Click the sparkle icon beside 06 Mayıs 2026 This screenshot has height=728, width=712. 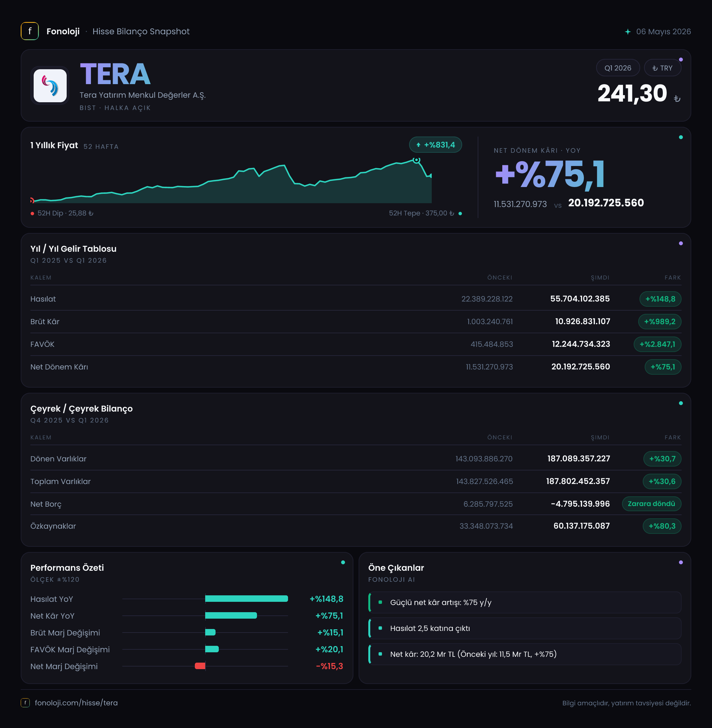628,32
